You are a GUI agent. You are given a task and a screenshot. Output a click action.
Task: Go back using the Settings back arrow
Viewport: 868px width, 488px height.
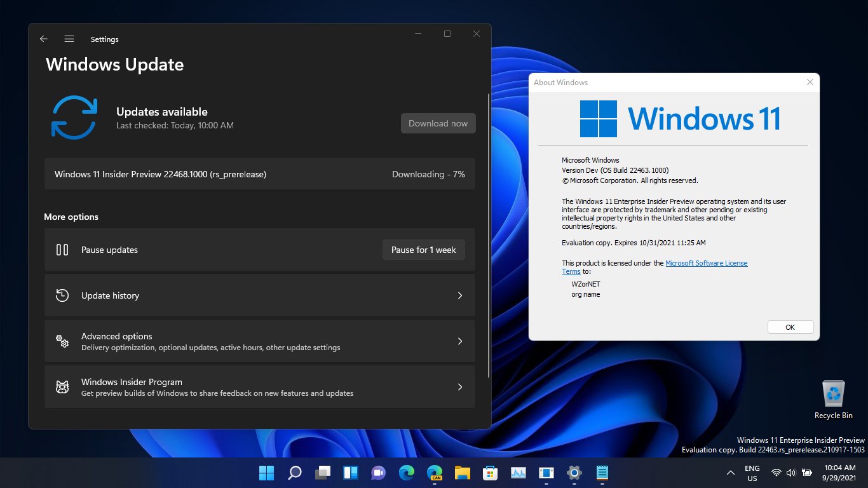[44, 39]
